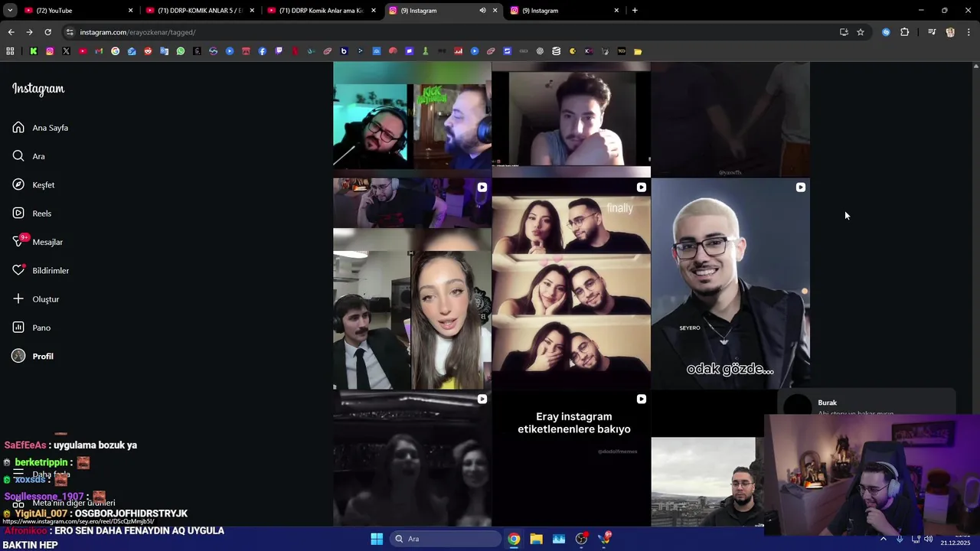Image resolution: width=980 pixels, height=551 pixels.
Task: Install app icon in address bar
Action: 844,32
